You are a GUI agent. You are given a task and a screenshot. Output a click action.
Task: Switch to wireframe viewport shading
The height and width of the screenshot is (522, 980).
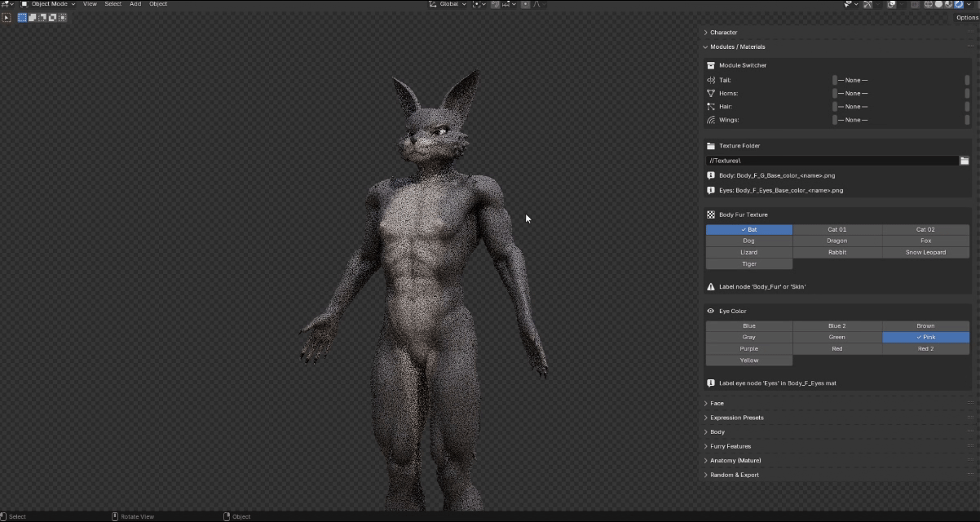[x=929, y=4]
